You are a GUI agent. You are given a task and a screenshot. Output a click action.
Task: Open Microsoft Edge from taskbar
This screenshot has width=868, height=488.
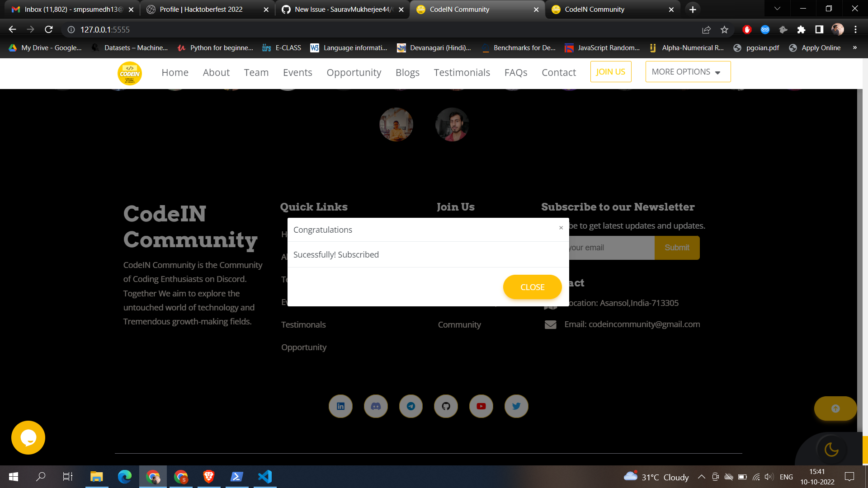125,477
